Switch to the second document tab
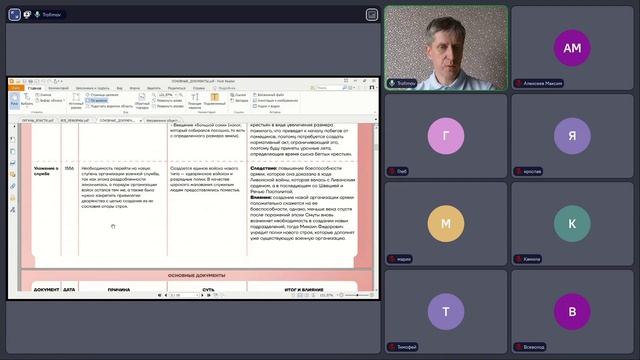 coord(75,120)
